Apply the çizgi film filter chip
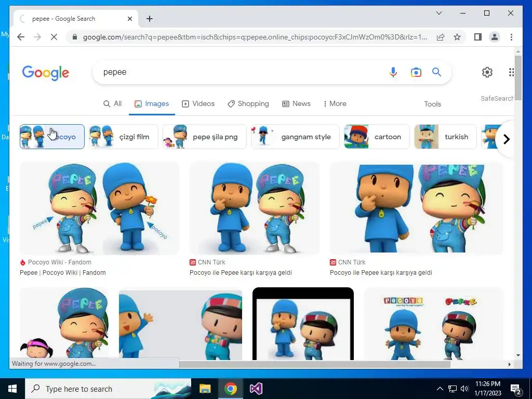Screen dimensions: 532x399 point(124,137)
